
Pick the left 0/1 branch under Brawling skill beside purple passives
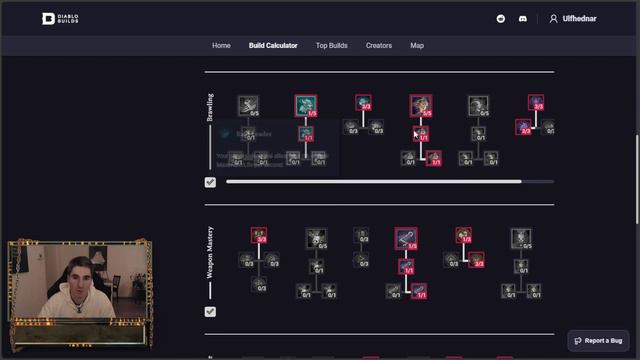[466, 158]
